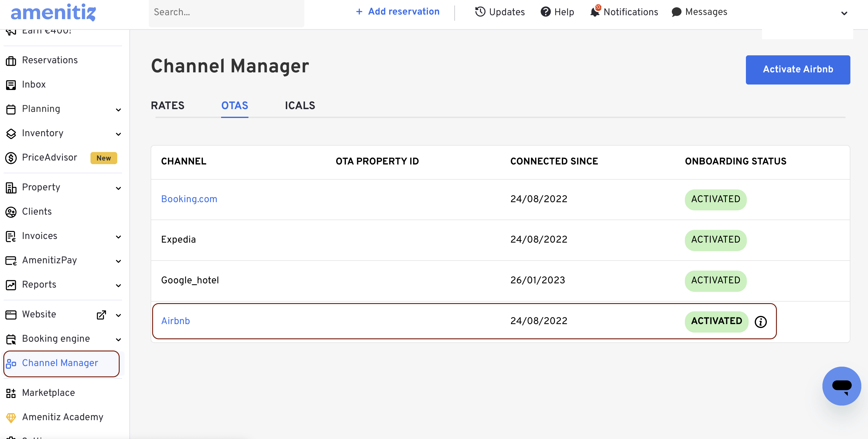Expand the Invoices menu chevron
This screenshot has height=439, width=868.
pyautogui.click(x=118, y=237)
